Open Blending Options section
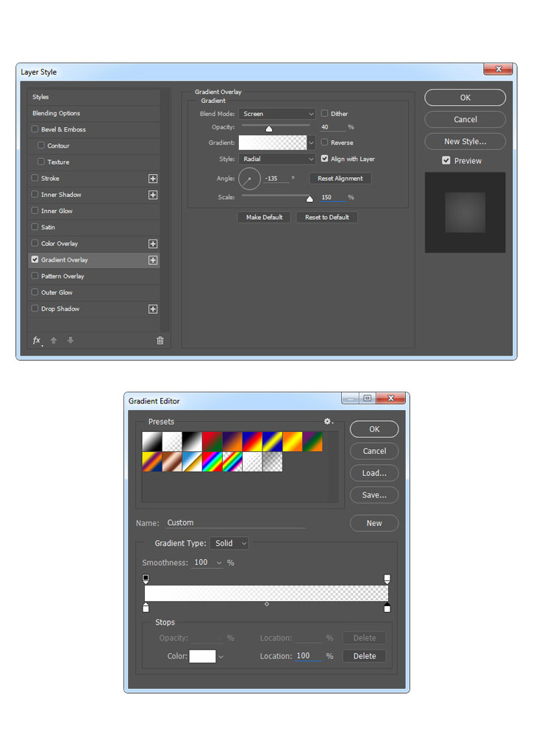 coord(94,113)
